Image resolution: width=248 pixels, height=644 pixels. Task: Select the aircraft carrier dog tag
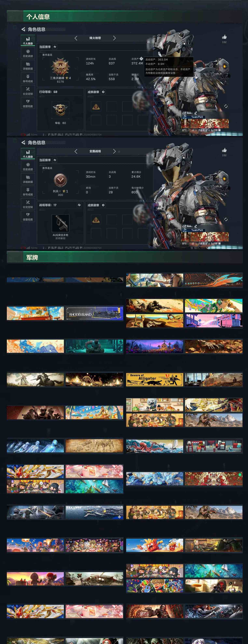coord(94,513)
